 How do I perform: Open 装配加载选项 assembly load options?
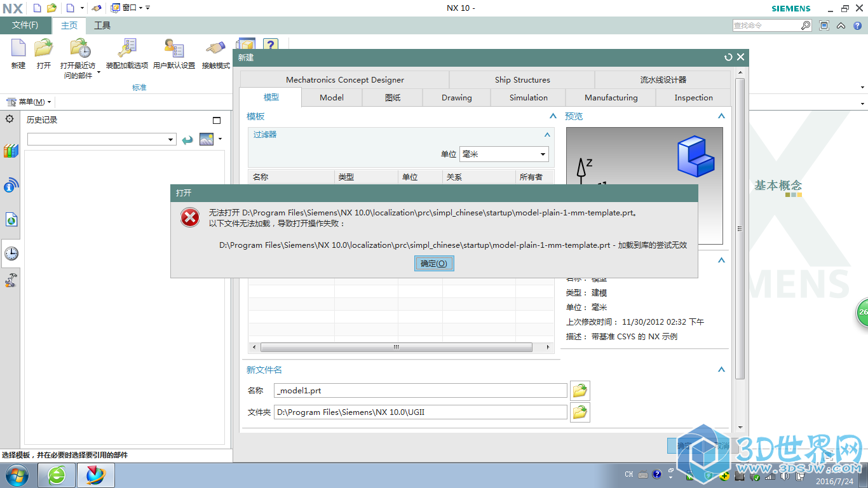click(x=126, y=54)
